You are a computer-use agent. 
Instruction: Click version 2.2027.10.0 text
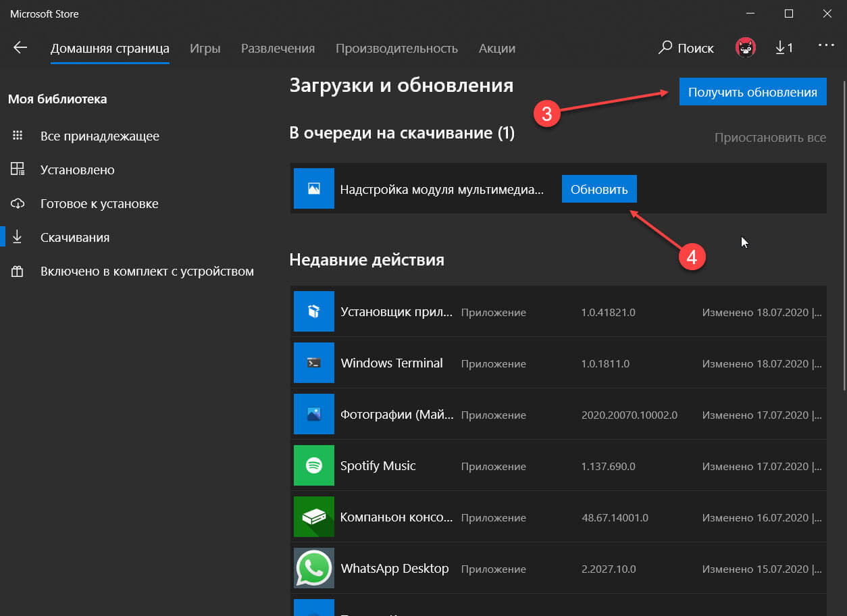pos(608,569)
